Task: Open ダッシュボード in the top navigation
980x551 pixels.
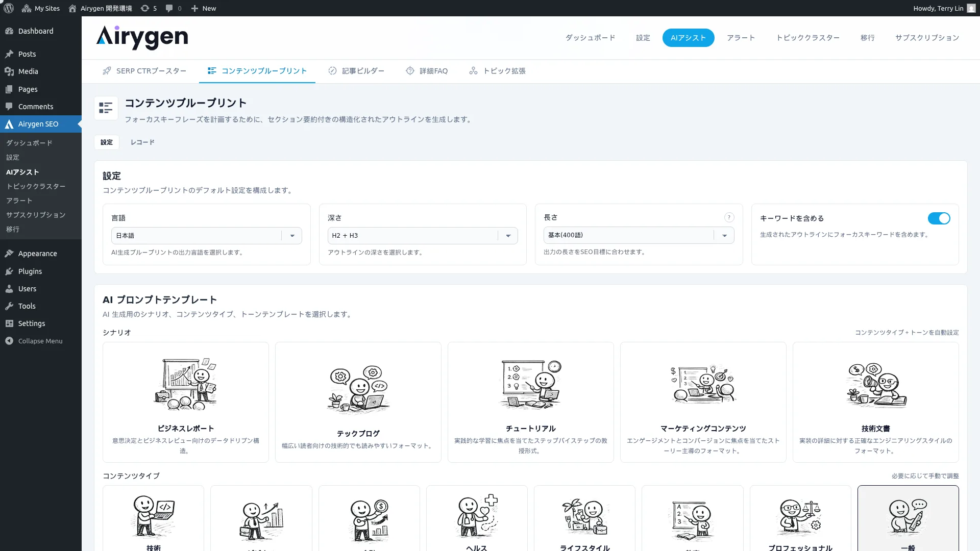Action: click(x=590, y=38)
